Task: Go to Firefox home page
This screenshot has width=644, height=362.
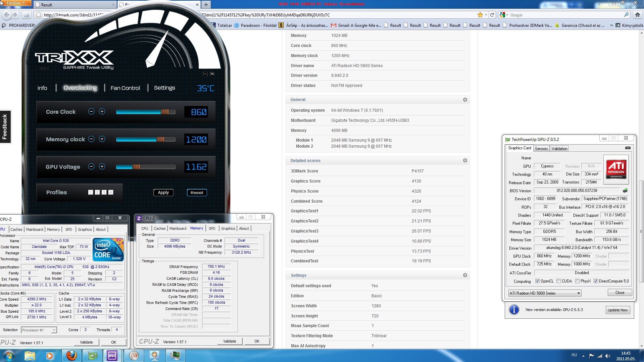Action: [x=638, y=15]
